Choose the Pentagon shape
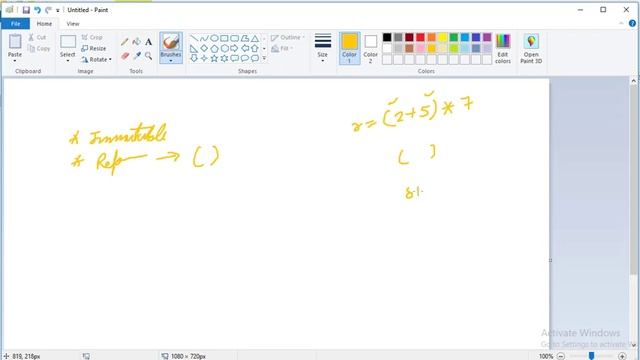Image resolution: width=640 pixels, height=360 pixels. (x=214, y=49)
